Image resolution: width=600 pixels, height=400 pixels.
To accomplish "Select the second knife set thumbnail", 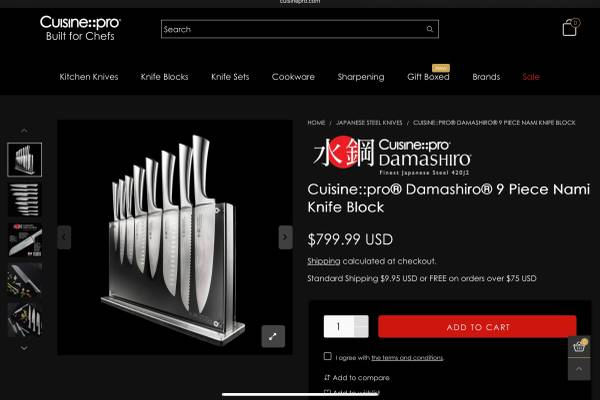I will tap(24, 200).
